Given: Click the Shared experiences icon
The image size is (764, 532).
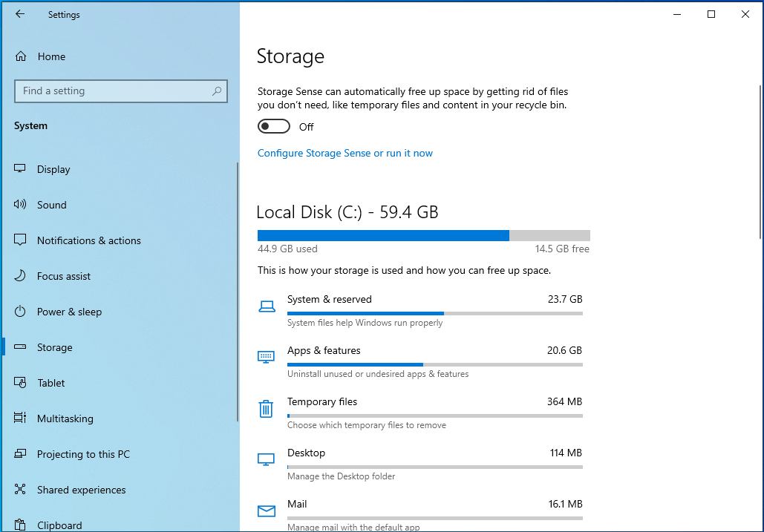Looking at the screenshot, I should coord(19,489).
